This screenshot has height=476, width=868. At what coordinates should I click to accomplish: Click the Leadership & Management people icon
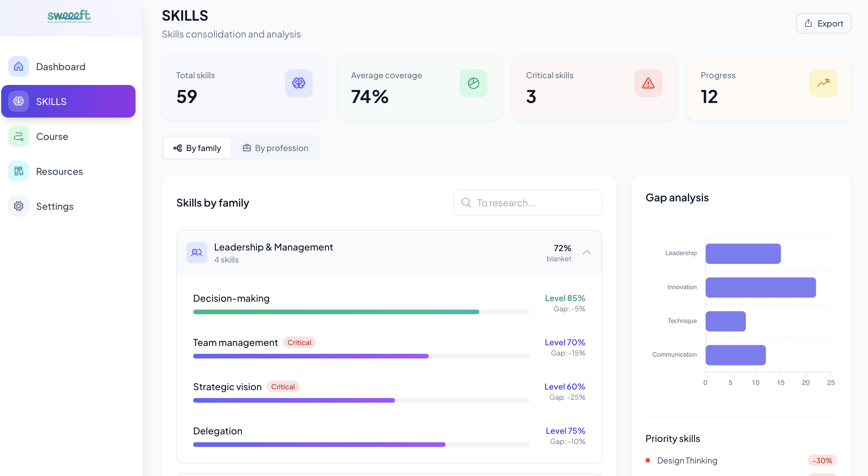click(x=196, y=253)
